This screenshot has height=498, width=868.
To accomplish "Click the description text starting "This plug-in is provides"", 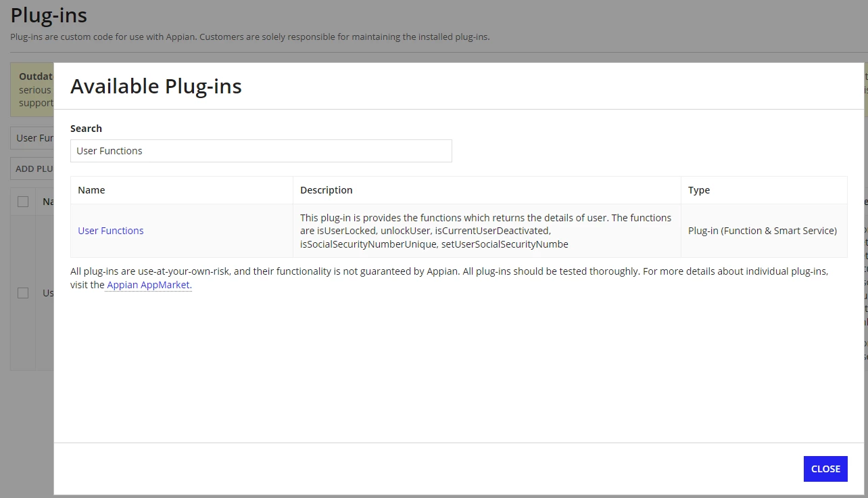I will (486, 231).
